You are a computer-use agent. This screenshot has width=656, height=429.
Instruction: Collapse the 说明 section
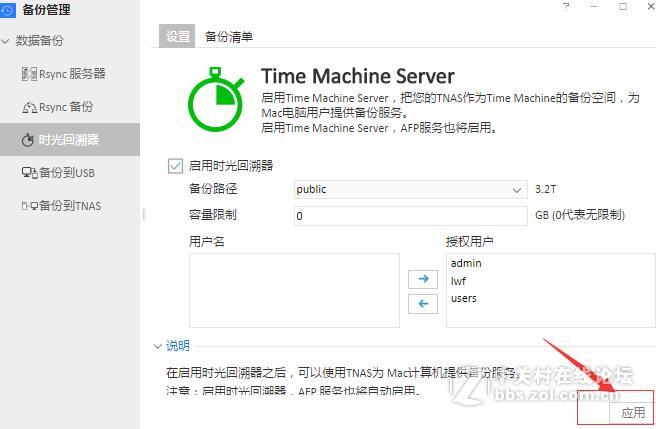pos(158,346)
